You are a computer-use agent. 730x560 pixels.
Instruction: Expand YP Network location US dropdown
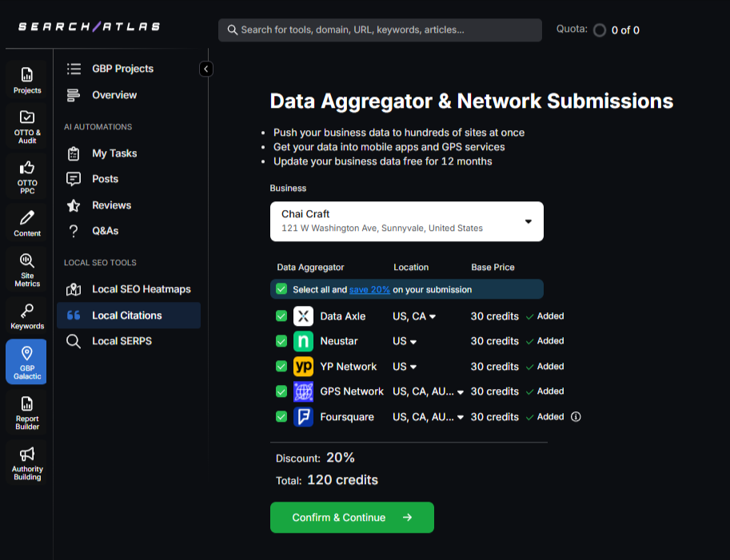pos(405,367)
